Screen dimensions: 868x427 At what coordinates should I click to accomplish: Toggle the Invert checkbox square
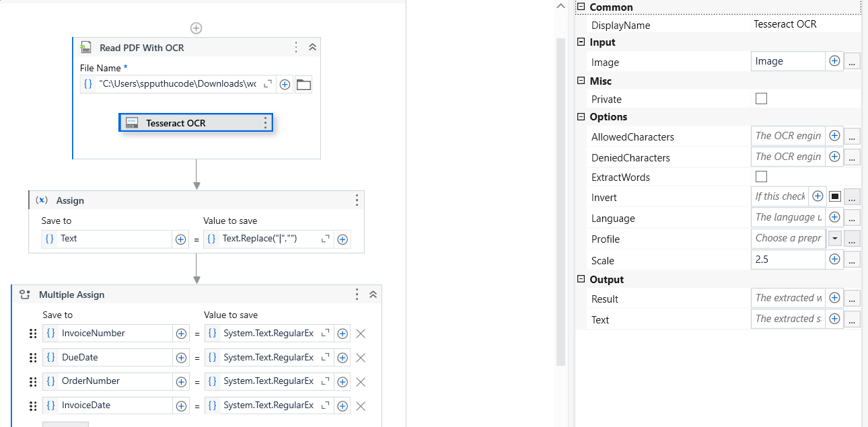[835, 196]
